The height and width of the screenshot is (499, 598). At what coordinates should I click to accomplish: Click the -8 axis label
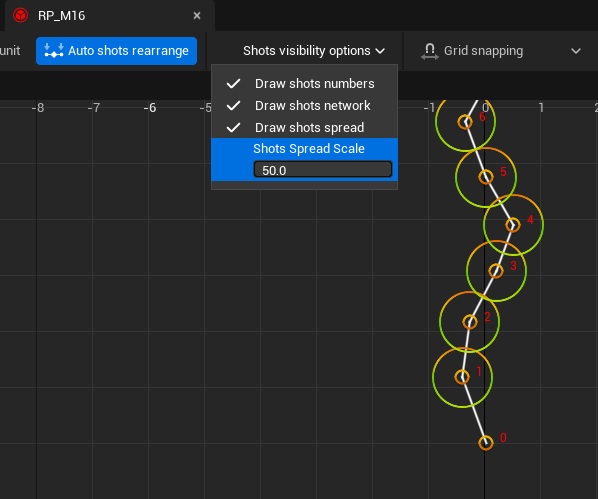pos(38,108)
